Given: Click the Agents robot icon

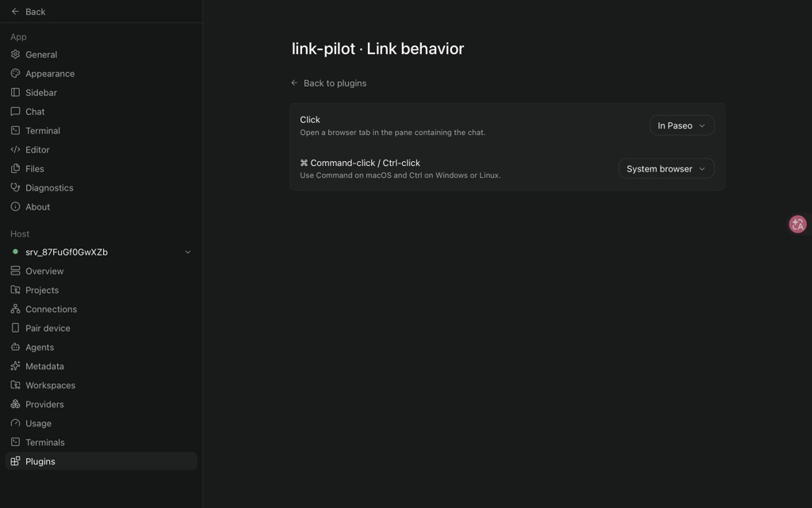Looking at the screenshot, I should tap(16, 347).
